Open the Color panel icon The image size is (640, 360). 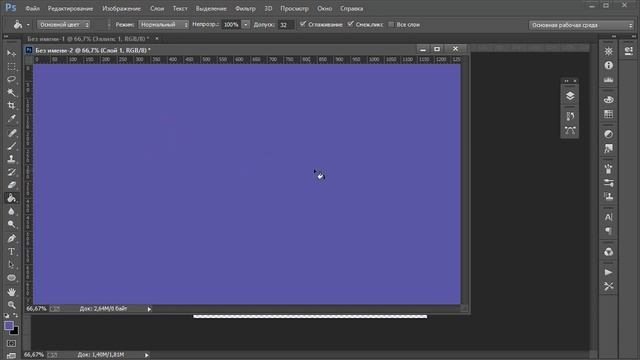[x=608, y=100]
